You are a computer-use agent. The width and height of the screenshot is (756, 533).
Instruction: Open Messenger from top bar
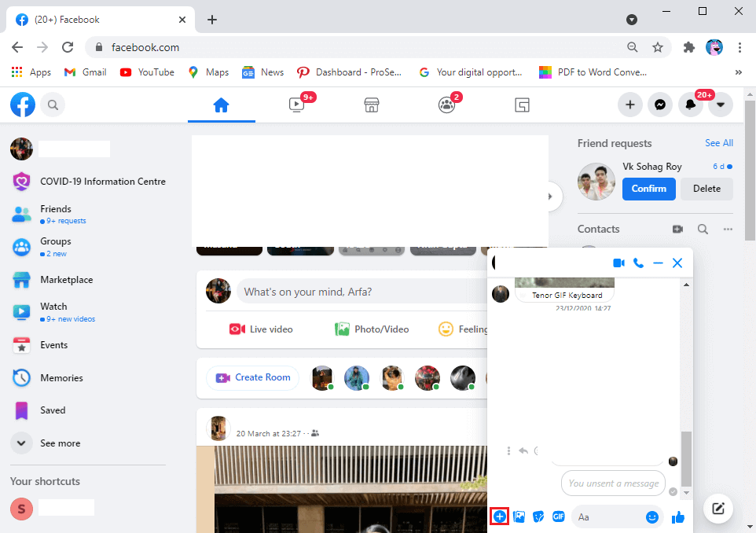[x=660, y=105]
